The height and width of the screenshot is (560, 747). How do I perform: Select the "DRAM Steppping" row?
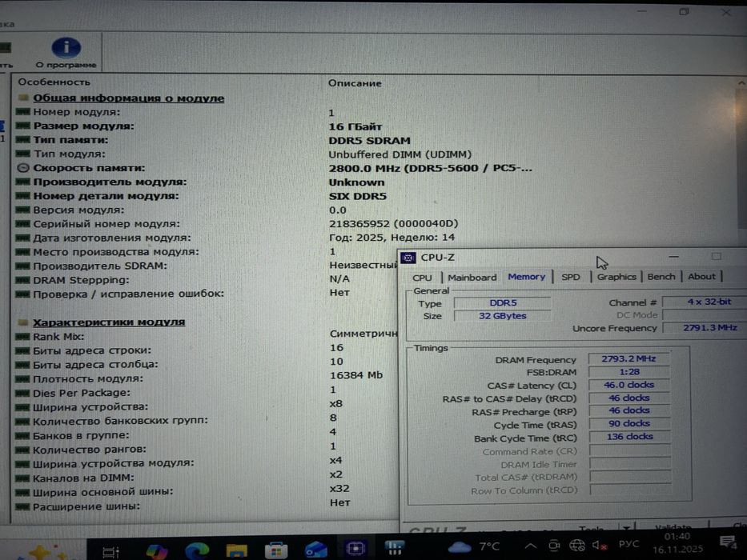[x=183, y=279]
